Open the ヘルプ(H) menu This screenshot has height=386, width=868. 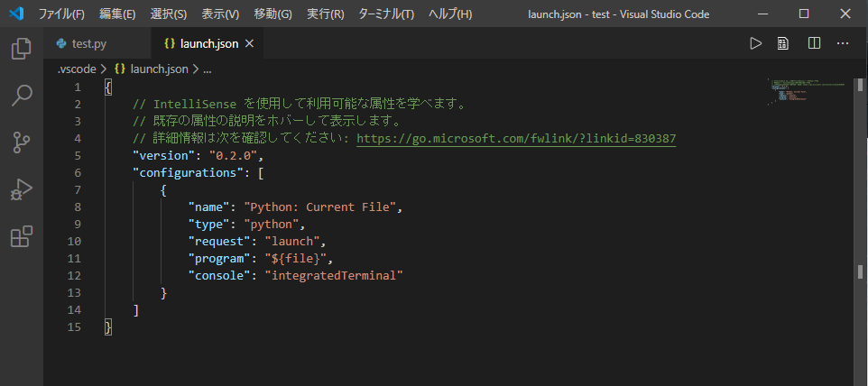click(450, 14)
